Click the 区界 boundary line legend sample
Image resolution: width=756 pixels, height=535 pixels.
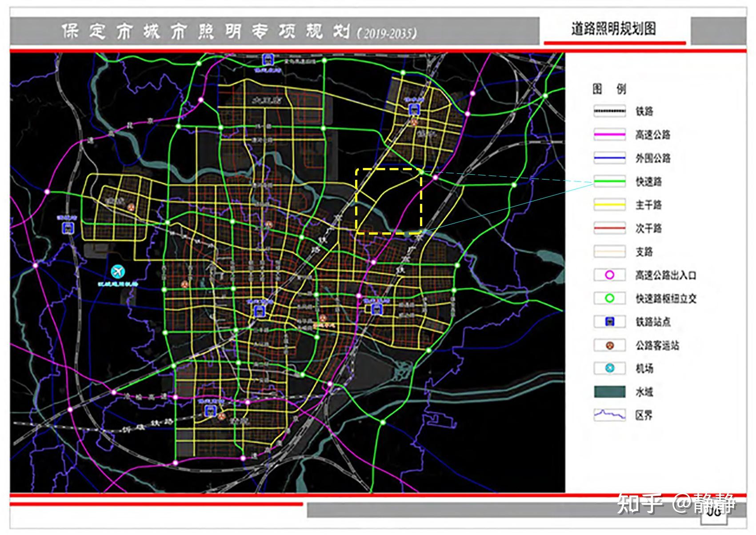point(610,415)
